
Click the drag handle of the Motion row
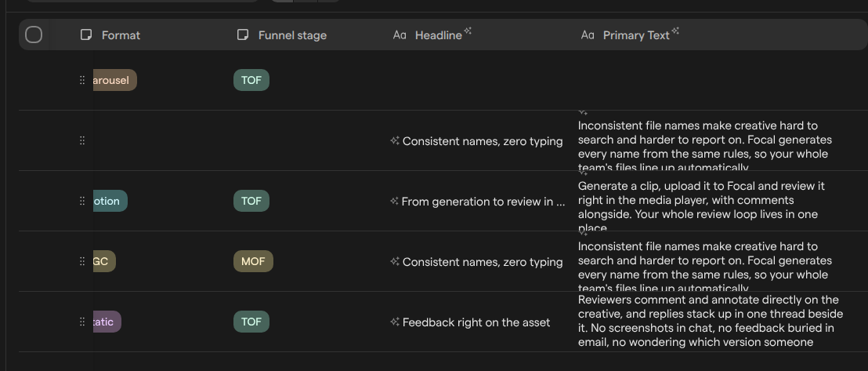click(82, 202)
